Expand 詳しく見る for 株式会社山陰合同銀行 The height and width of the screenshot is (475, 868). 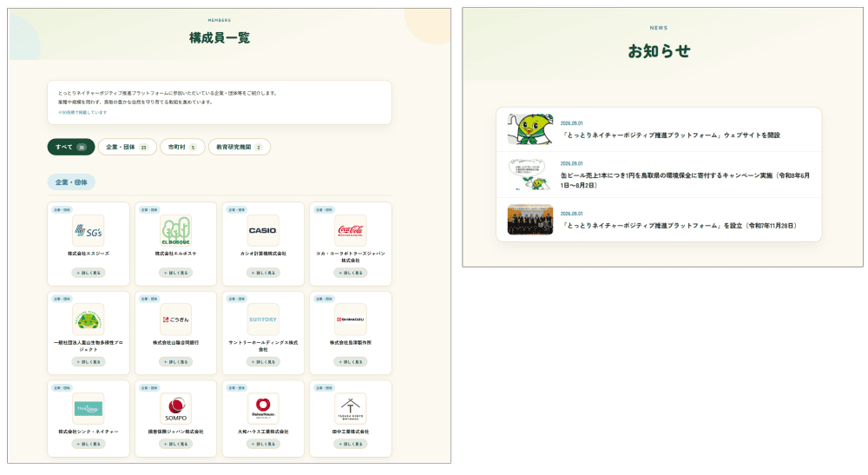[175, 361]
